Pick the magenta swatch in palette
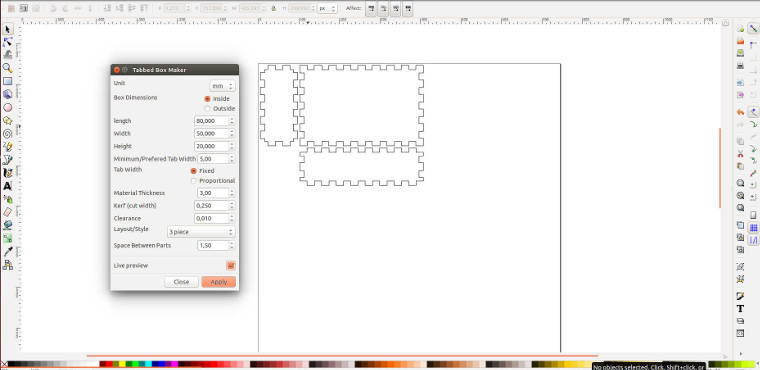760x370 pixels. pos(174,364)
